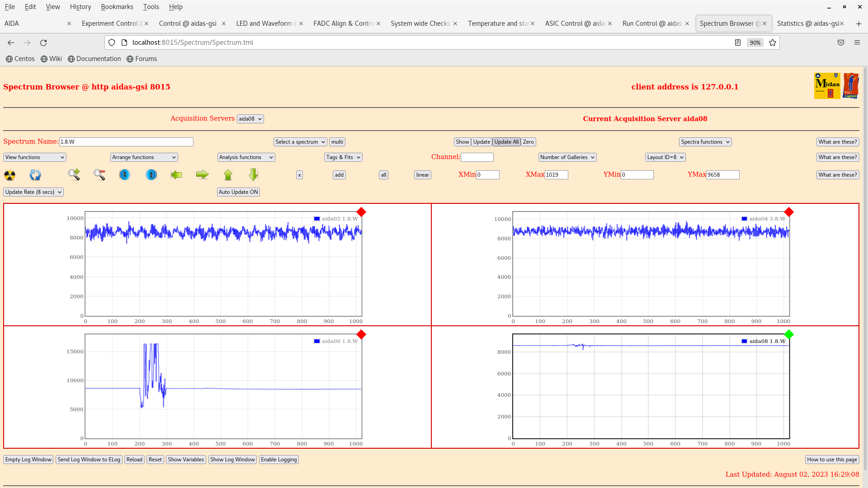Screen dimensions: 868x488
Task: Open the Acquisition Servers aida08 dropdown
Action: tap(250, 119)
